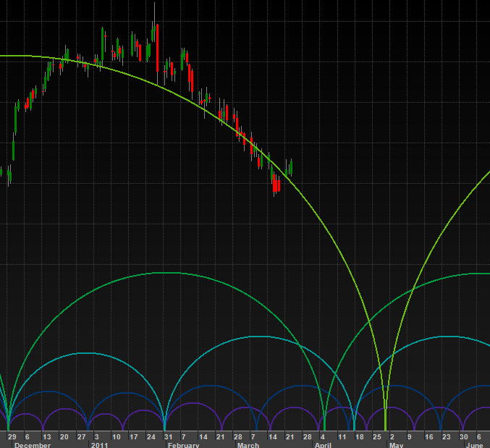Click the December 13 date label
490x448 pixels.
point(46,436)
